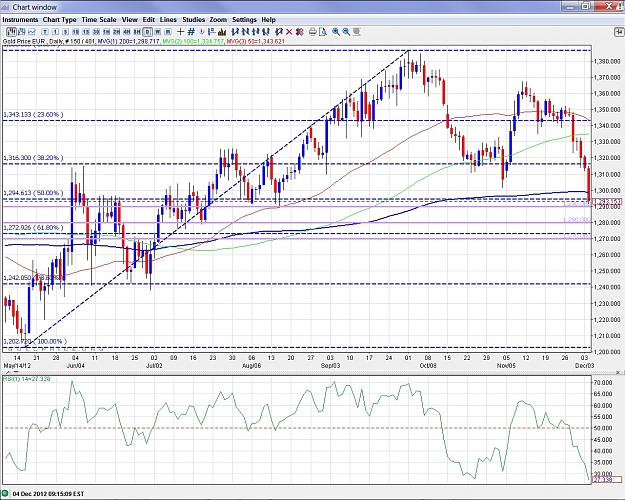The height and width of the screenshot is (500, 625).
Task: Open the Zoom menu
Action: point(218,20)
